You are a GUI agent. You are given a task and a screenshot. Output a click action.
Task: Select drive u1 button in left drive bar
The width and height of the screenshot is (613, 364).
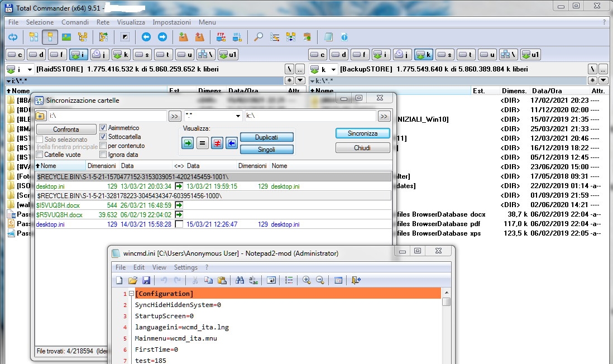[228, 55]
